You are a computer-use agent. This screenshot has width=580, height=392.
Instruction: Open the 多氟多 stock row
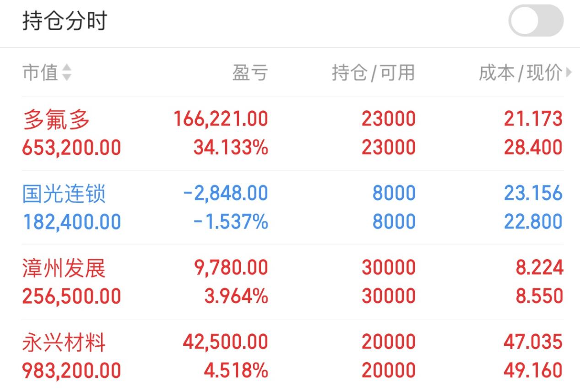pos(293,133)
